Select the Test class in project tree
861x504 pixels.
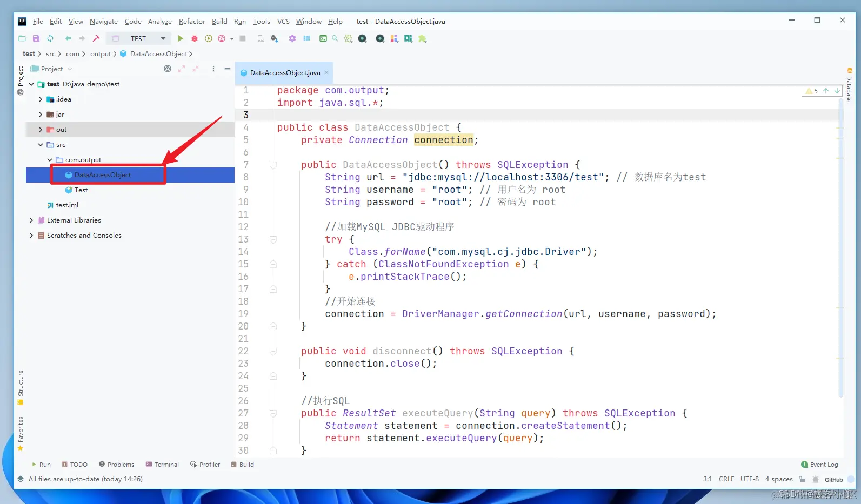pyautogui.click(x=81, y=190)
